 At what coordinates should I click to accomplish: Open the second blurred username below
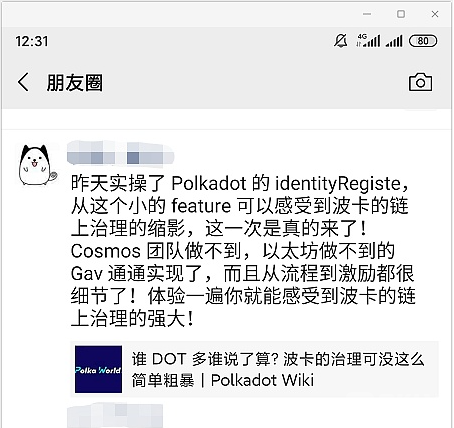[x=115, y=415]
